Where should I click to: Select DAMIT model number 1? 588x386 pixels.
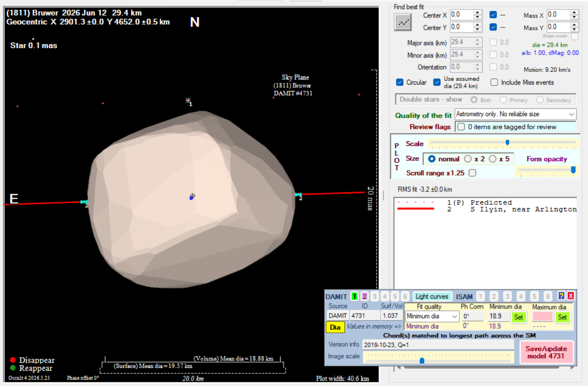click(x=355, y=296)
